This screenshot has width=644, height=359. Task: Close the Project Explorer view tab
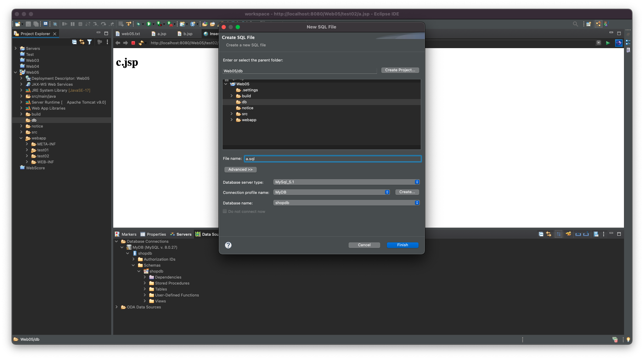(x=55, y=34)
